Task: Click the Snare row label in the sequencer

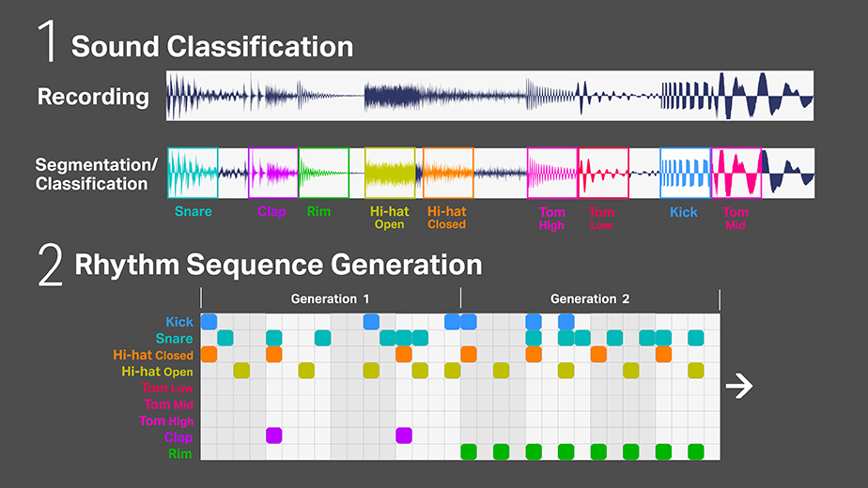Action: pos(175,339)
